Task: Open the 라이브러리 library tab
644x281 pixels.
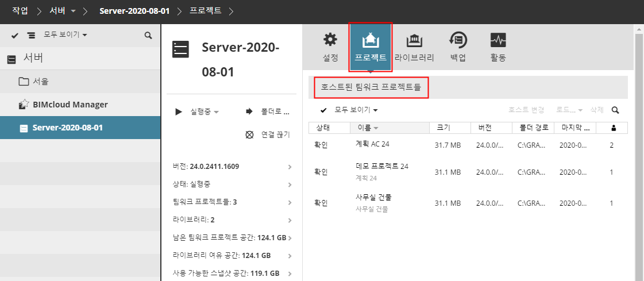Action: (x=414, y=48)
